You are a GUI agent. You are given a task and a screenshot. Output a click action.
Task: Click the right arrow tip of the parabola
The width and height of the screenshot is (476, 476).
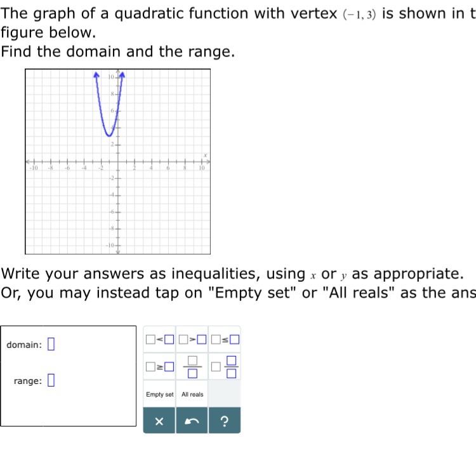[122, 74]
